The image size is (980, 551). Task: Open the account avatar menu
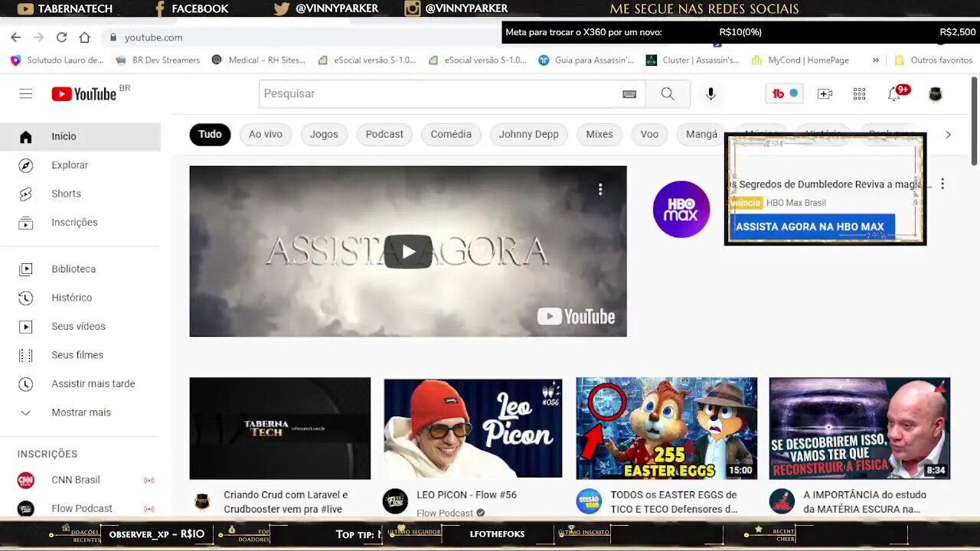click(935, 93)
